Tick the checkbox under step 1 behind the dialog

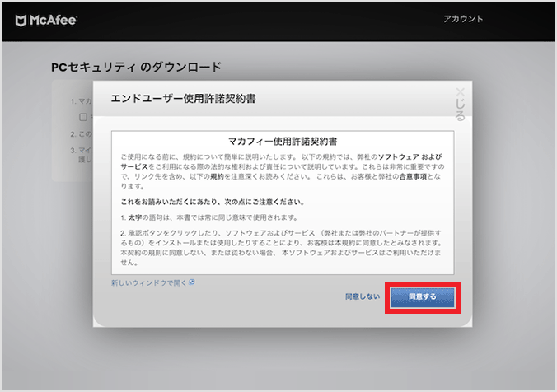(83, 117)
